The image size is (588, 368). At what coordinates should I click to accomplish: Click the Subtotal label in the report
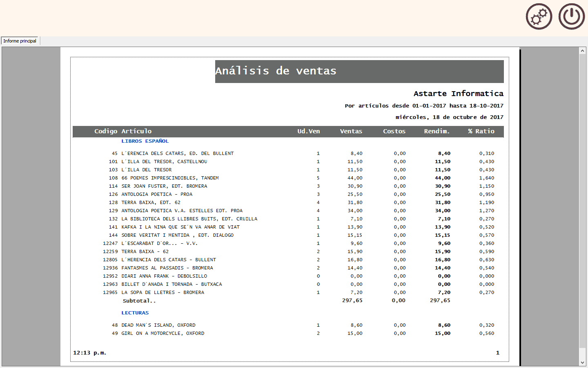click(x=139, y=301)
